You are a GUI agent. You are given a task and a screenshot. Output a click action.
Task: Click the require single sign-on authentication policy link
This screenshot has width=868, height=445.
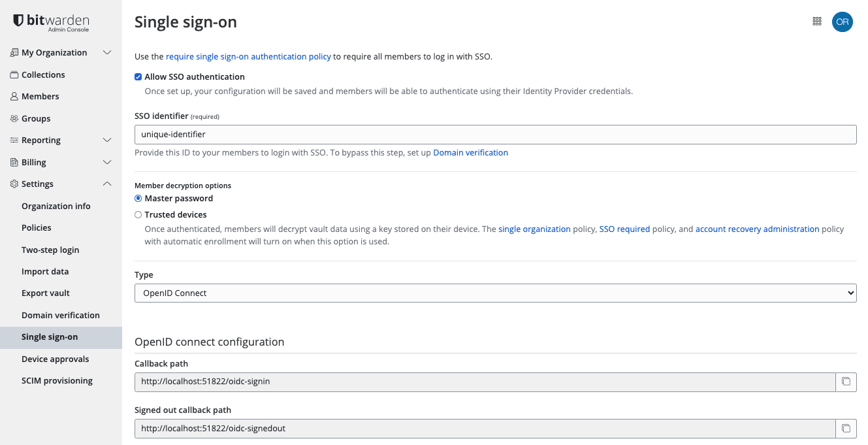tap(248, 56)
